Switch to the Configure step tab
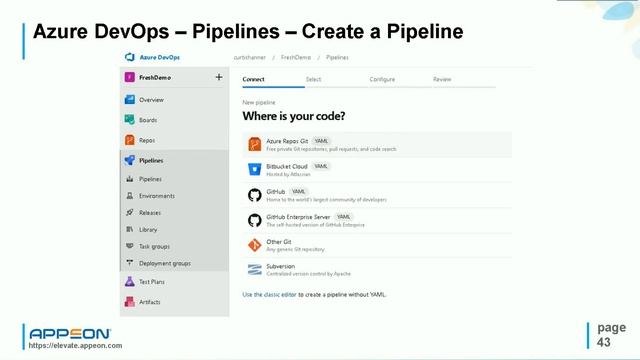Viewport: 640px width, 360px height. (382, 79)
